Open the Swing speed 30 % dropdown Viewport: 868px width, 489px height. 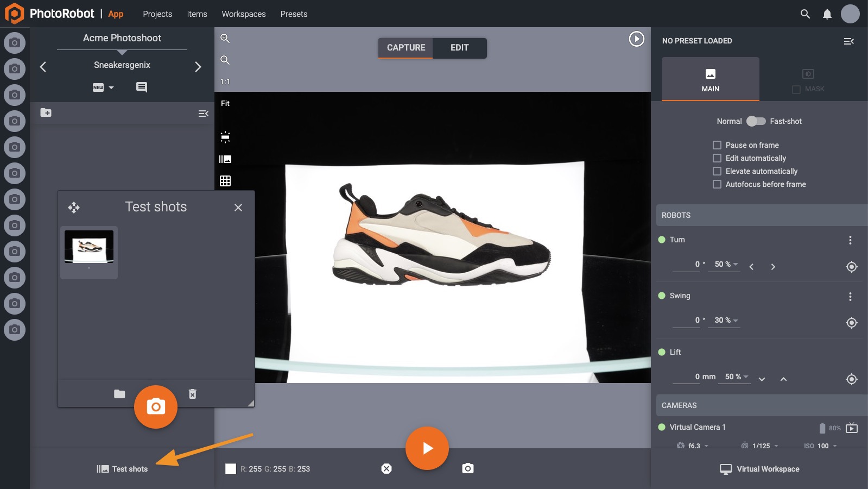click(x=726, y=321)
